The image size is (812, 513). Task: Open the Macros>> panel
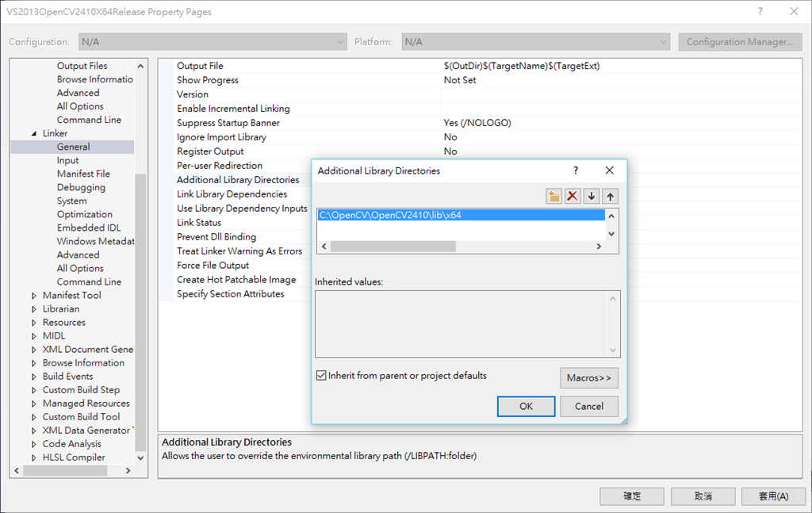click(589, 378)
